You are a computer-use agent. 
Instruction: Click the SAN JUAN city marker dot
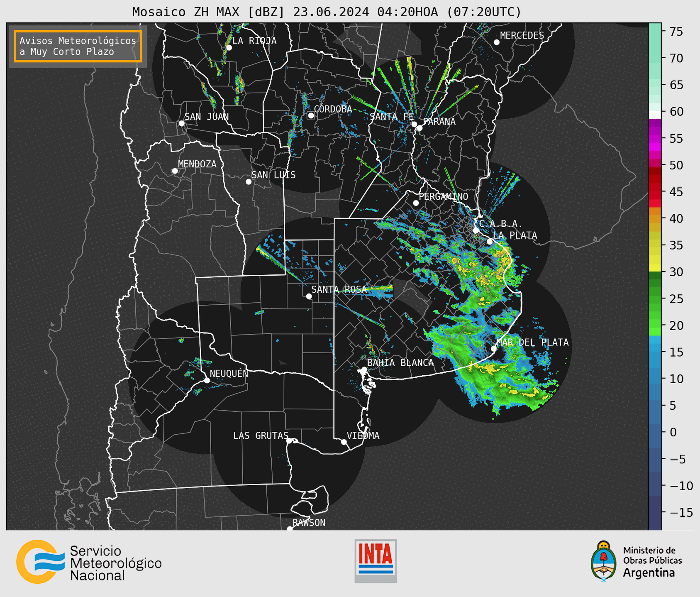[x=181, y=123]
